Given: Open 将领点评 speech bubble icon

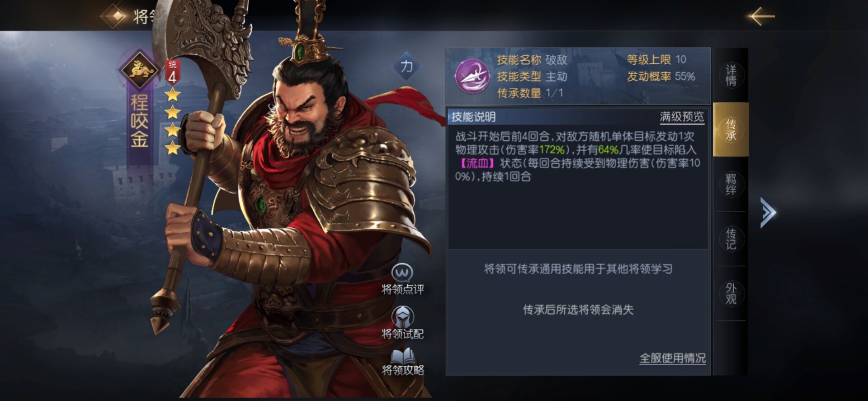Looking at the screenshot, I should (402, 272).
